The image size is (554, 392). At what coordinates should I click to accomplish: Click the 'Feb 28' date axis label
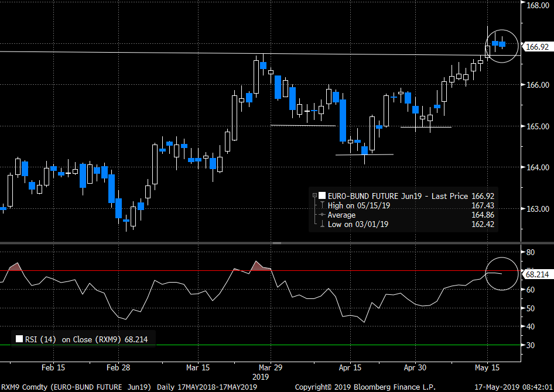pos(118,367)
